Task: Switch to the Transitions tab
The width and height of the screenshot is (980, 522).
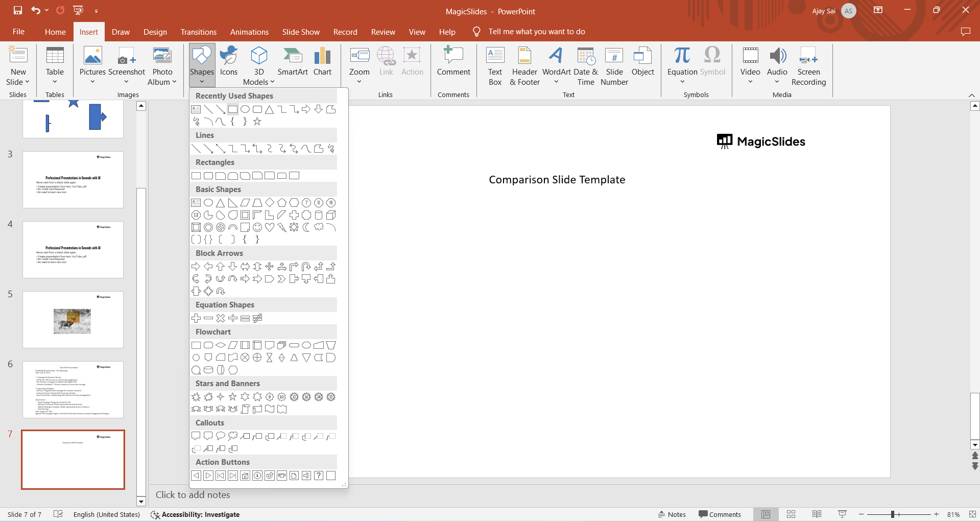Action: click(x=199, y=32)
